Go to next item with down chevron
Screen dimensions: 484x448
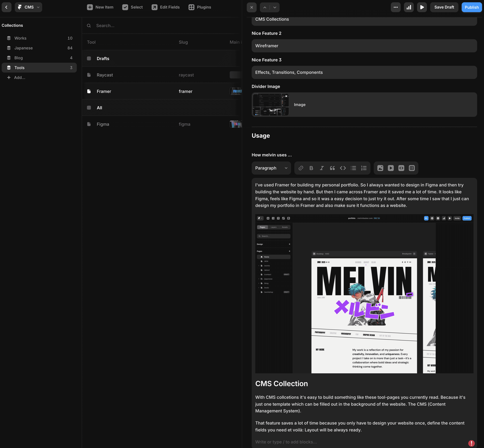point(275,7)
